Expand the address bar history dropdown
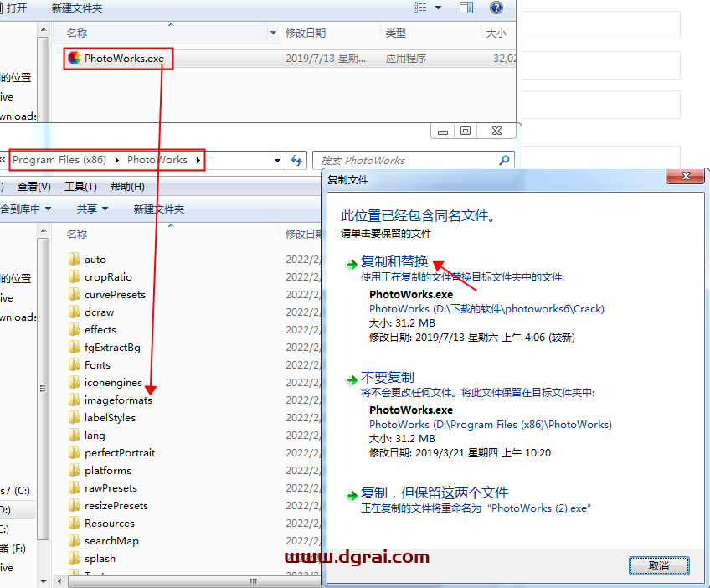The height and width of the screenshot is (588, 710). 277,160
